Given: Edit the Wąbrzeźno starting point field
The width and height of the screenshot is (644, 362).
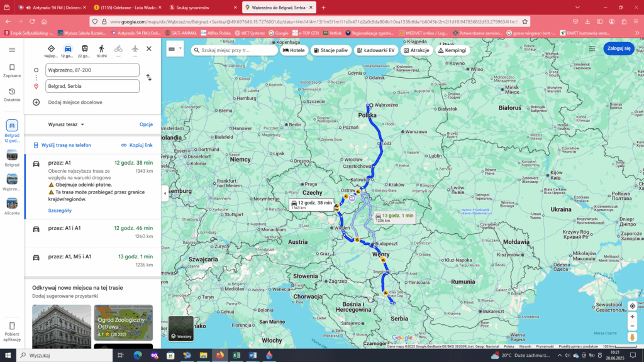Looking at the screenshot, I should [92, 70].
